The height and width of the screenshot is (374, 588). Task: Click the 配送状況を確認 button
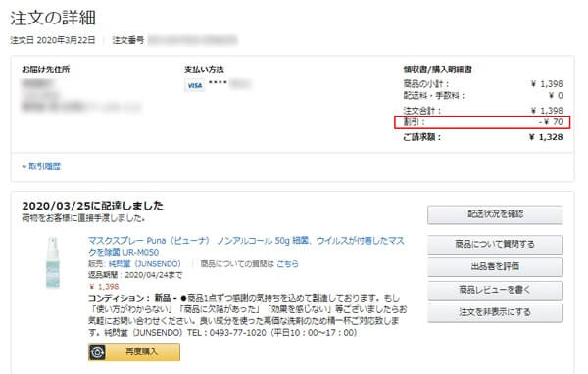tap(495, 214)
